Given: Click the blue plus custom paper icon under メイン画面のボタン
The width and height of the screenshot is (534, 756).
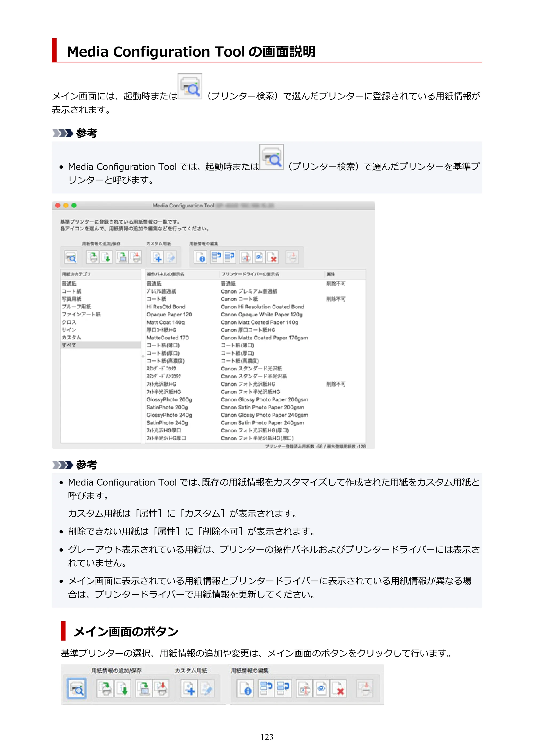Looking at the screenshot, I should (189, 688).
